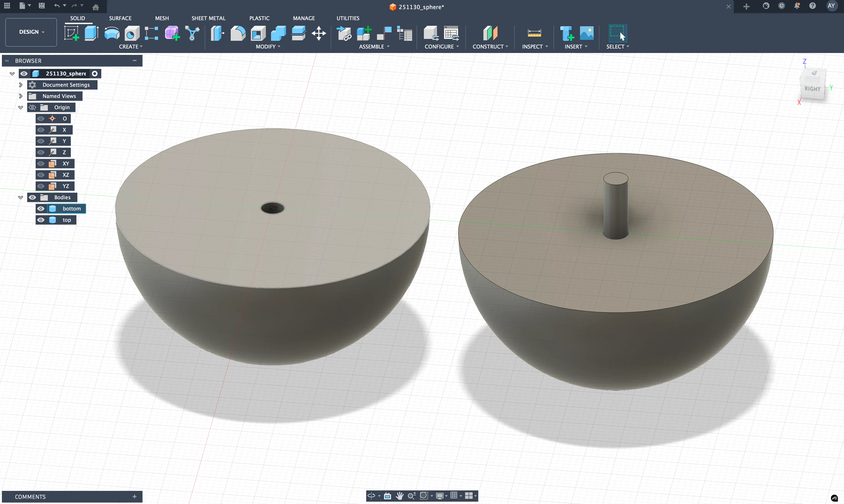Select the Revolve tool icon

click(112, 33)
